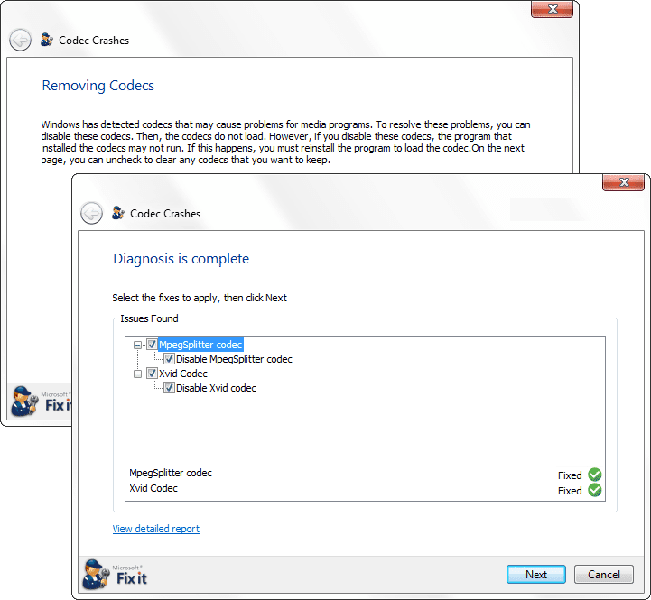This screenshot has height=600, width=651.
Task: Select Disable Xvid codec entry
Action: (216, 388)
